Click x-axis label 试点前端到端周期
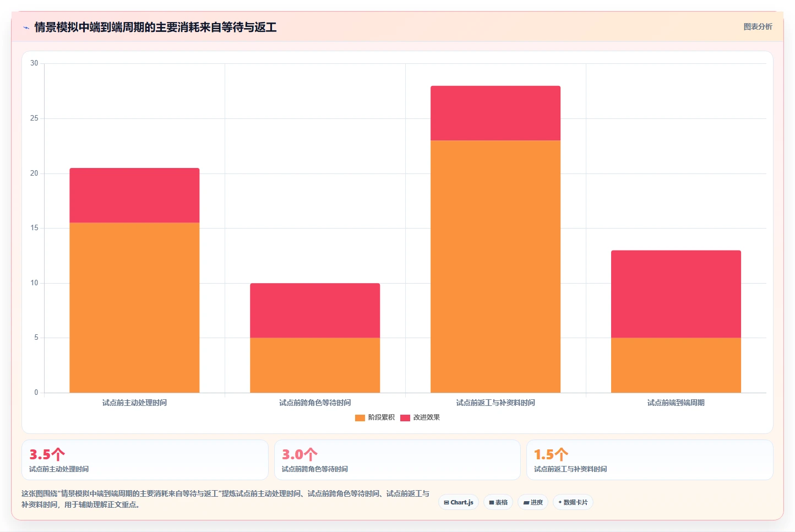The height and width of the screenshot is (532, 795). pos(676,403)
